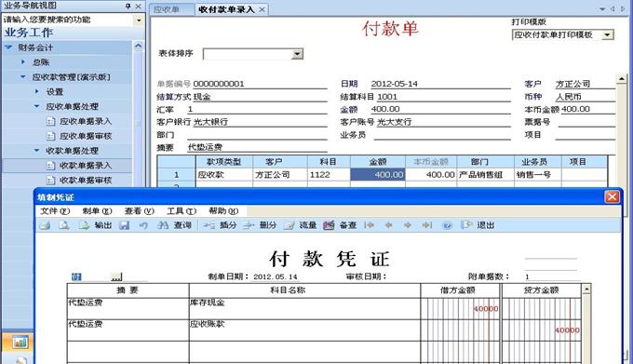Click 应收账款 account row in voucher
The image size is (633, 364).
[304, 330]
